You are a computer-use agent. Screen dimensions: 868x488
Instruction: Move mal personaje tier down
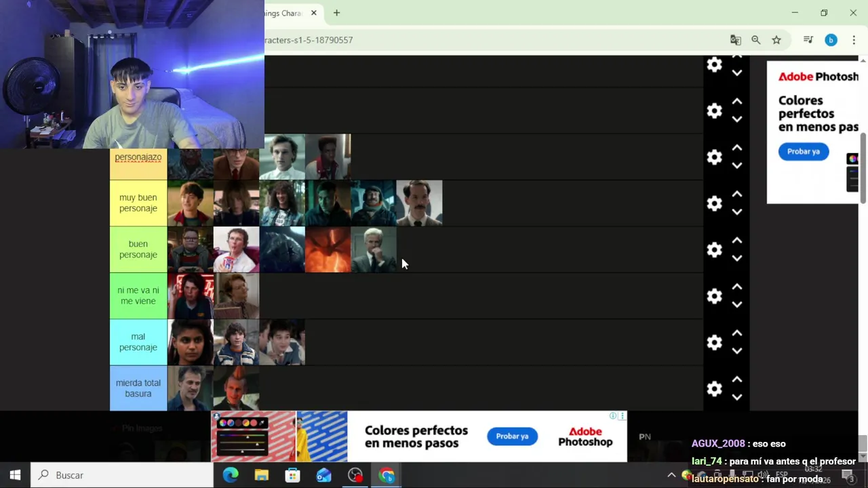[737, 351]
